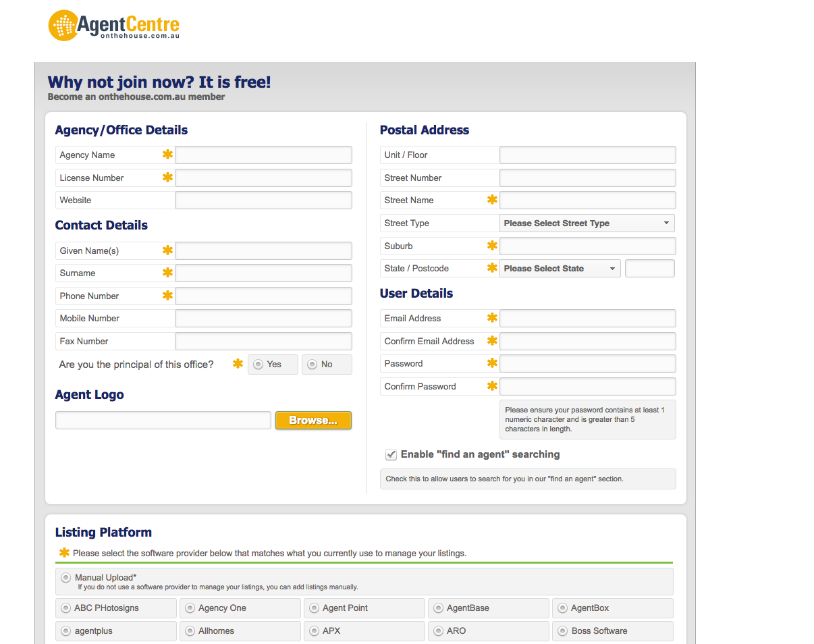Open the Please Select Street Type dropdown
Viewport: 814px width, 644px height.
pos(587,223)
